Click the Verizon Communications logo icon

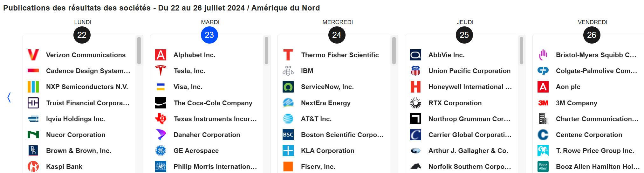(33, 55)
